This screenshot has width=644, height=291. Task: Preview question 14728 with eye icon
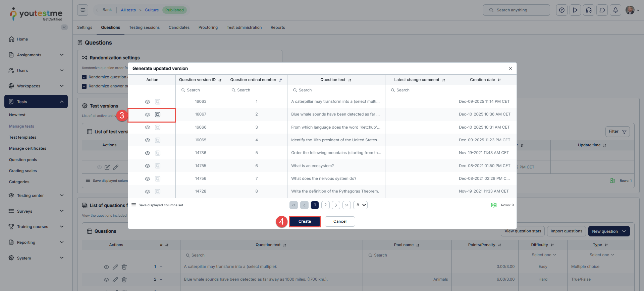(147, 192)
